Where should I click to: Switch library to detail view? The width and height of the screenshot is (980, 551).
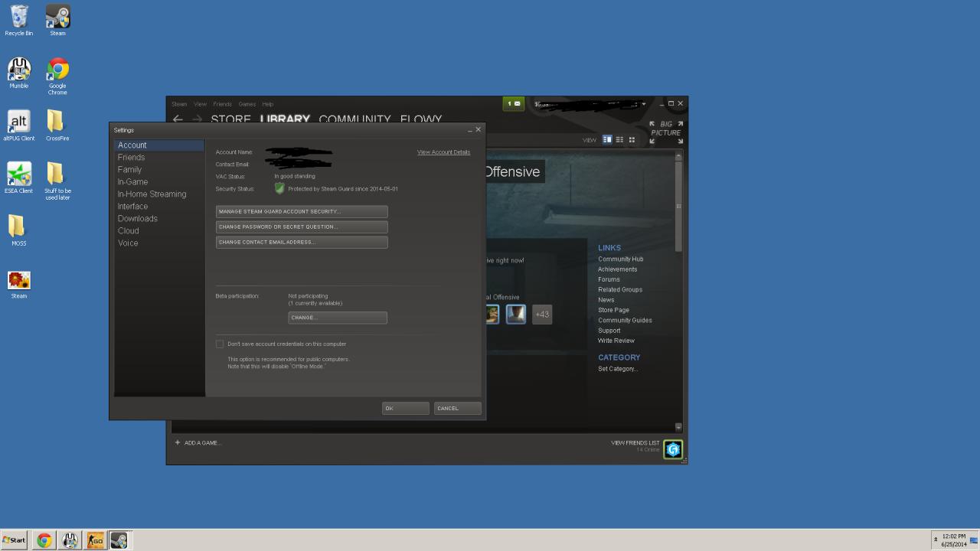point(607,139)
